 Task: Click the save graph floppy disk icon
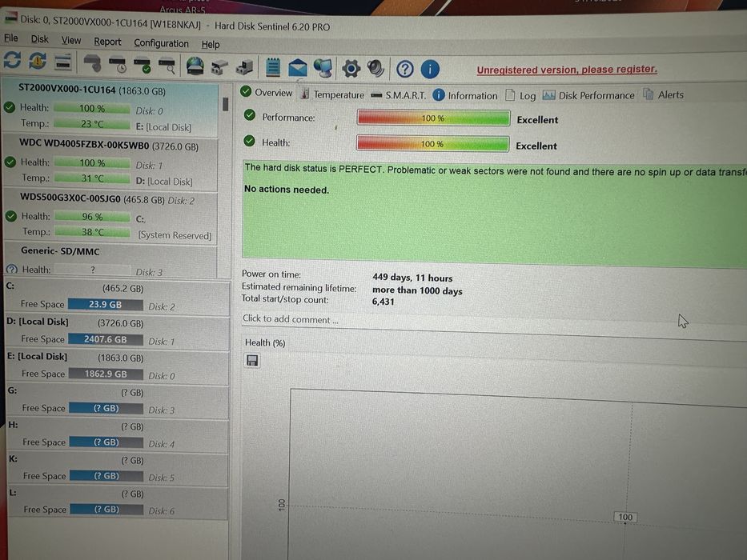(x=252, y=361)
